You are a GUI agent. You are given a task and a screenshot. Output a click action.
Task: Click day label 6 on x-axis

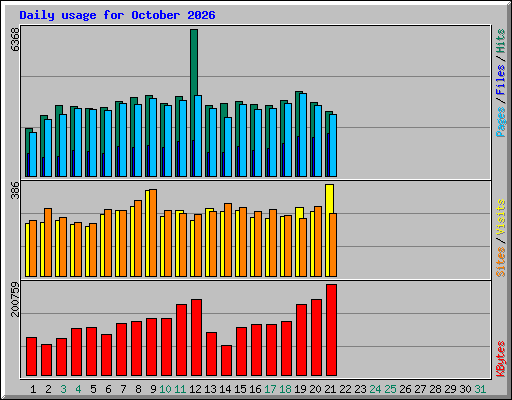[x=108, y=389]
